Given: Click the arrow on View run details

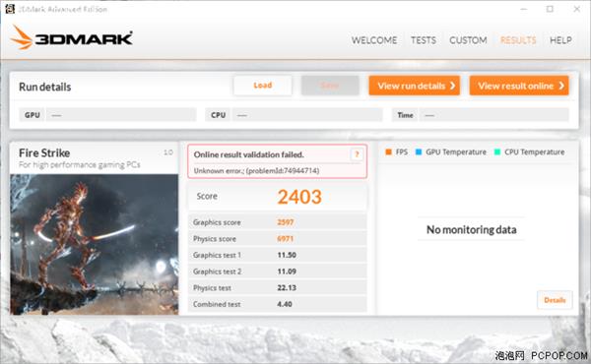Looking at the screenshot, I should click(x=453, y=86).
